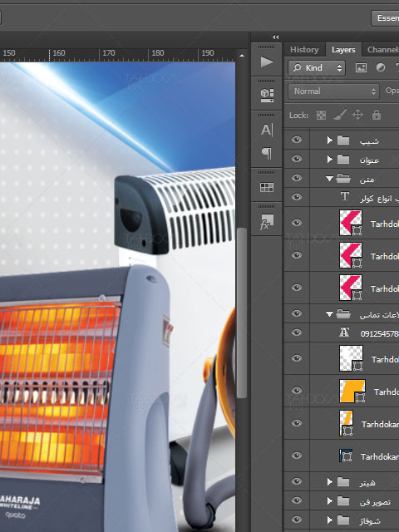Viewport: 399px width, 532px height.
Task: Select شیب group folder icon
Action: (x=343, y=140)
